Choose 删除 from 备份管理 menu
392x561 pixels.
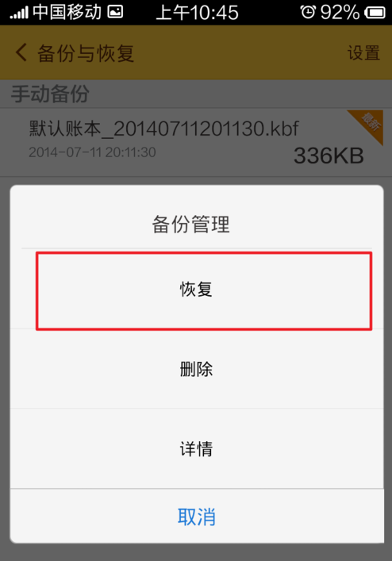tap(196, 369)
